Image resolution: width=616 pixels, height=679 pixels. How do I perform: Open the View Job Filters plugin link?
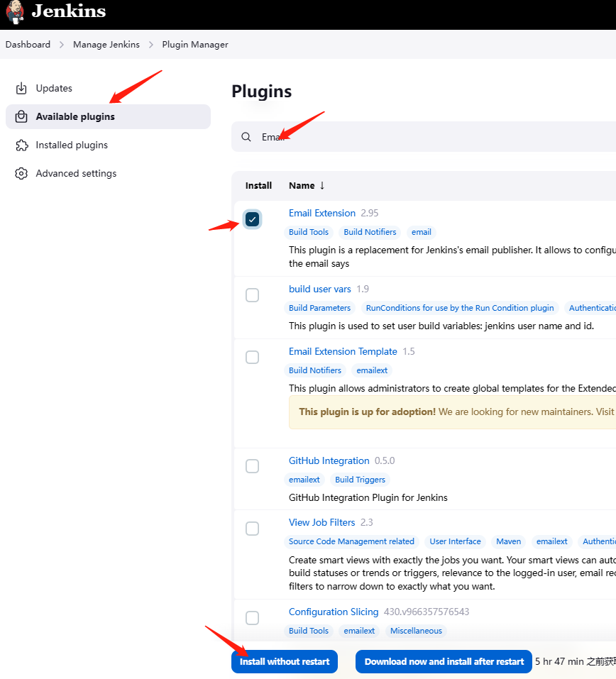click(322, 523)
